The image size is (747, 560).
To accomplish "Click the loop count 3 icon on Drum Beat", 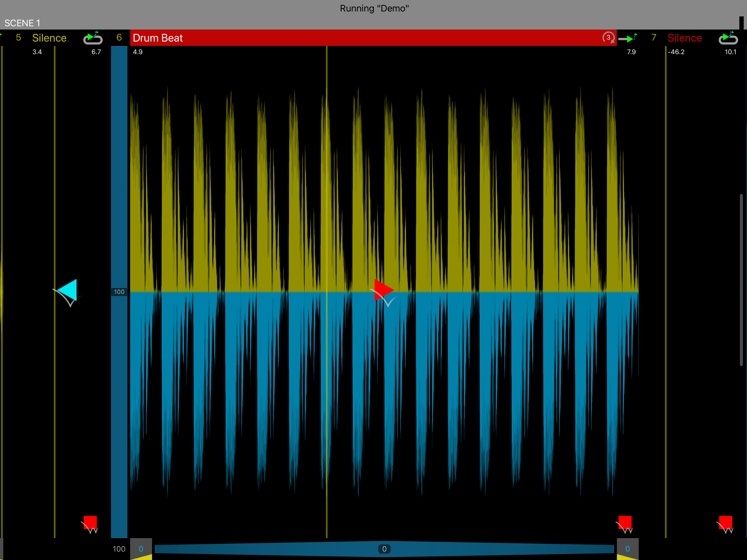I will coord(609,37).
